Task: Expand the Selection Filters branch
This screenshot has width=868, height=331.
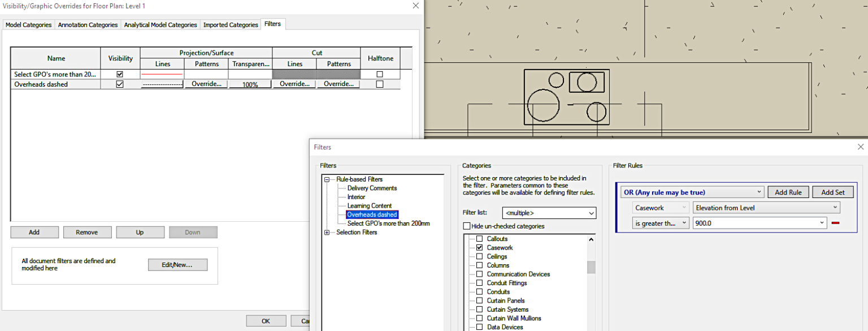Action: pos(327,232)
